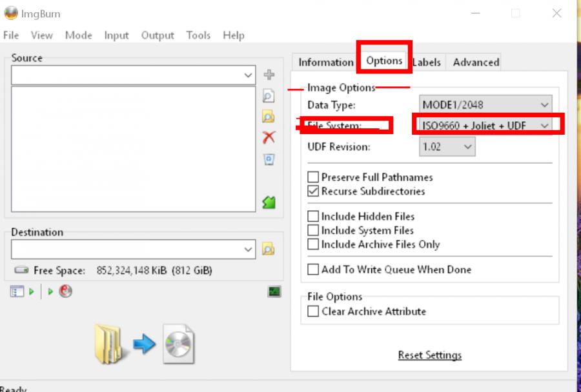Screen dimensions: 581x392
Task: Click the green plus add-source icon
Action: click(269, 74)
